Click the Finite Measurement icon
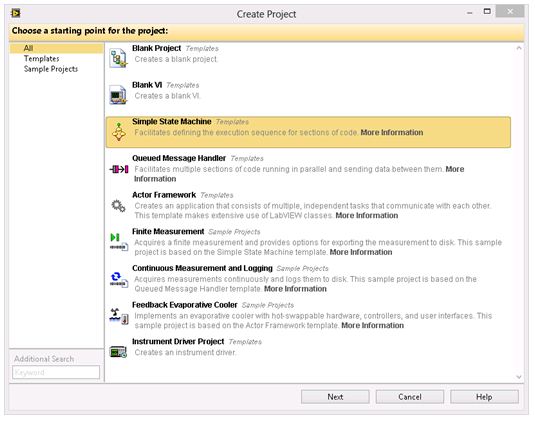The height and width of the screenshot is (421, 535). [119, 242]
